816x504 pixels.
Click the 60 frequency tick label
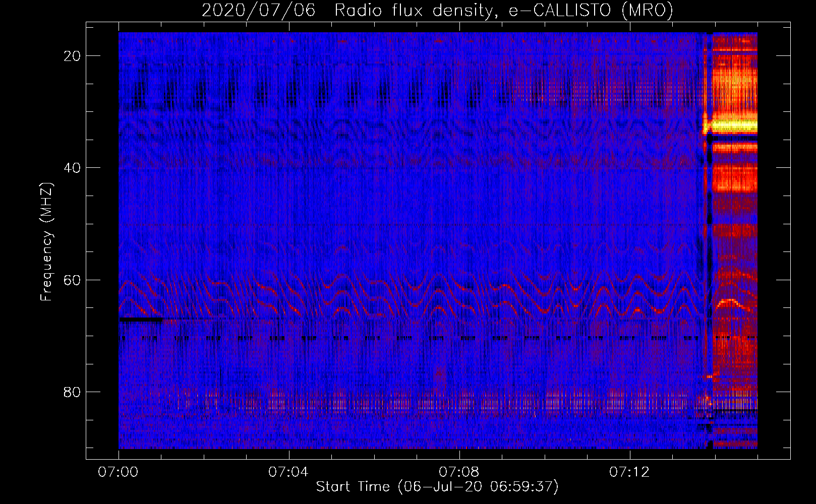(72, 280)
